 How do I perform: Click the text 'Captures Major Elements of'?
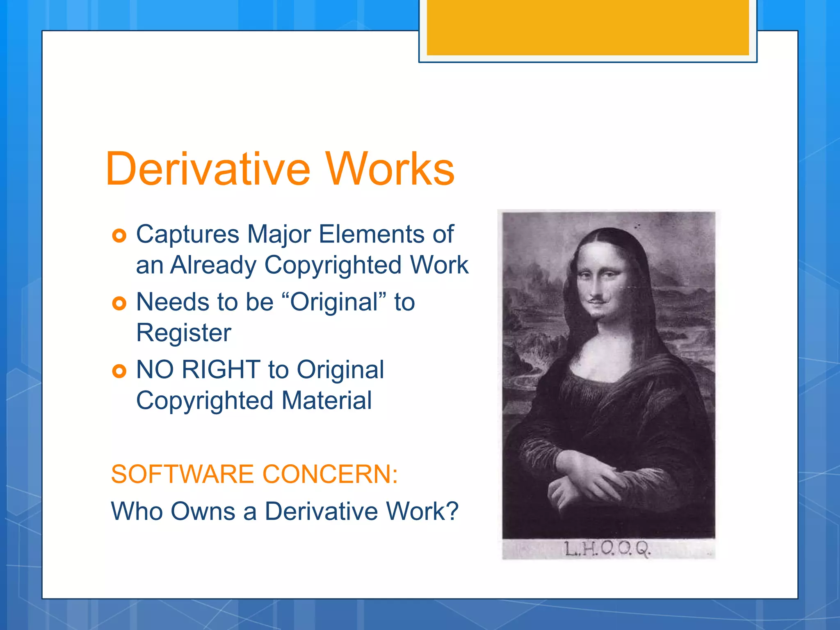pos(294,234)
